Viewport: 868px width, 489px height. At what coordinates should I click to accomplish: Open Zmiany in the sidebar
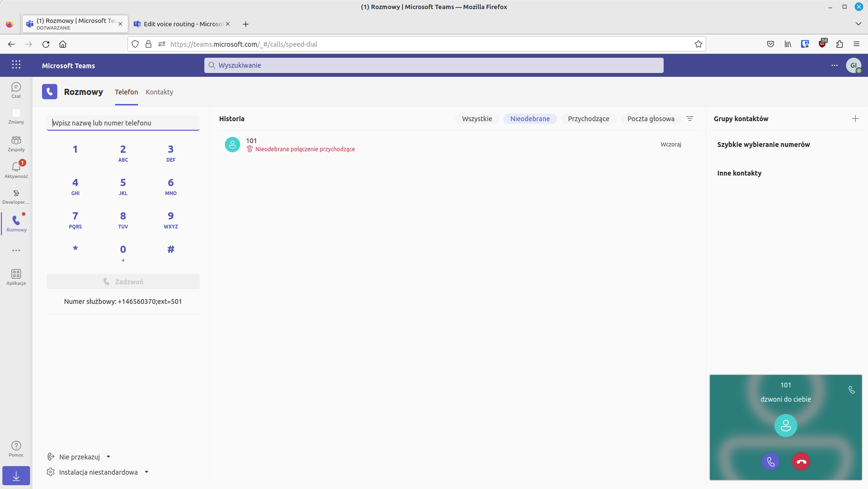tap(16, 116)
